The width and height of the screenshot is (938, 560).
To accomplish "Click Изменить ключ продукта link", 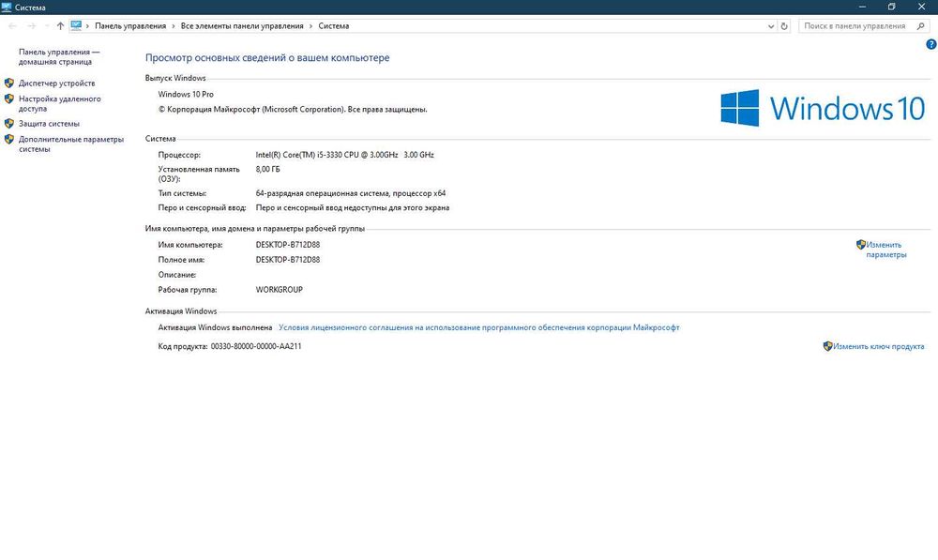I will coord(878,346).
